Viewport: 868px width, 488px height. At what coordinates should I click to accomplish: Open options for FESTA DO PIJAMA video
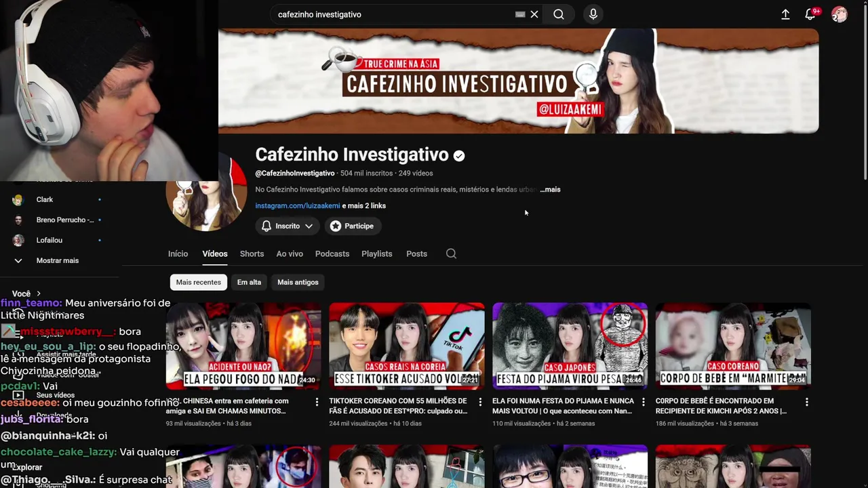click(644, 402)
